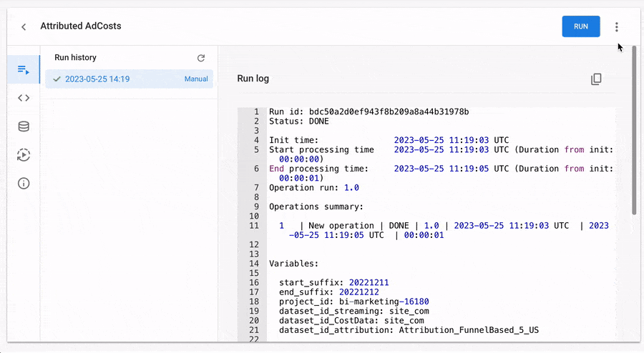The width and height of the screenshot is (644, 353).
Task: Open the Run history sidebar tab
Action: [24, 70]
